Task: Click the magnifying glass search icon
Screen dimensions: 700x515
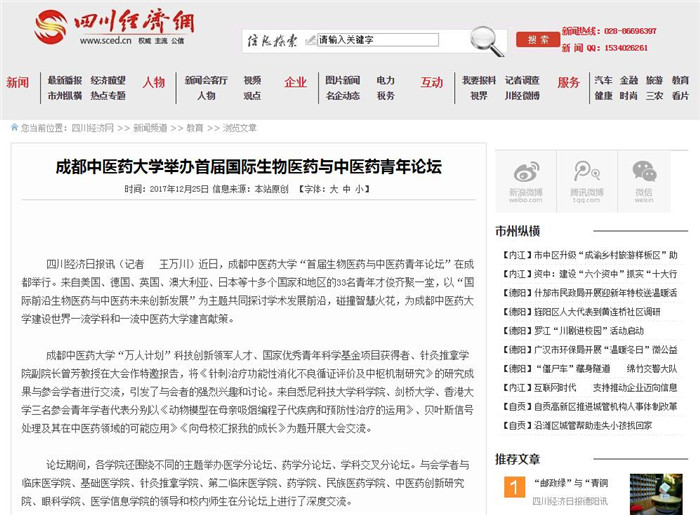Action: [x=486, y=40]
